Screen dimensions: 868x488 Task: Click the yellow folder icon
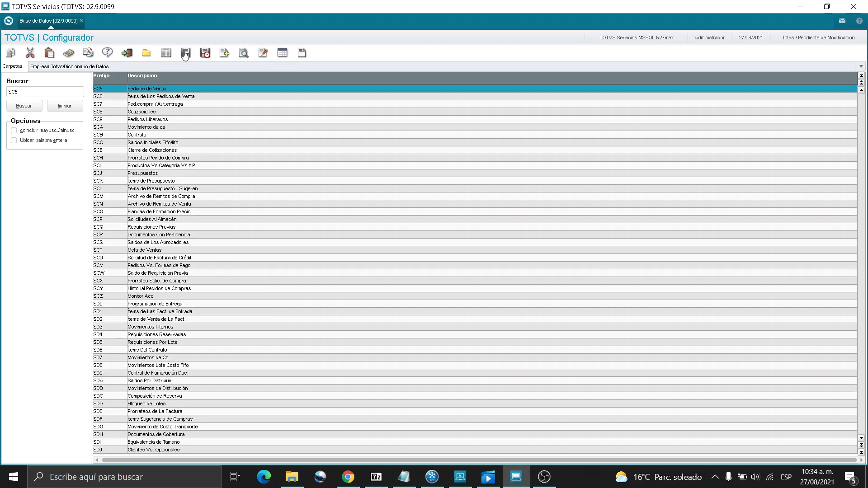pos(146,53)
